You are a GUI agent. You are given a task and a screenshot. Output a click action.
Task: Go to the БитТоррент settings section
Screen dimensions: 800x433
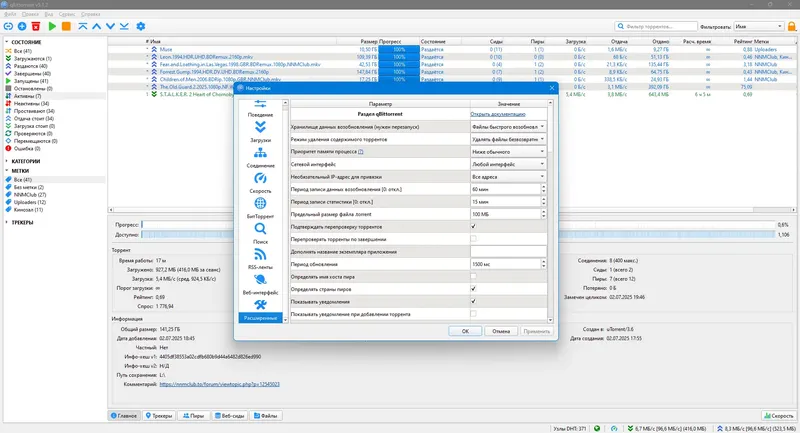point(260,208)
